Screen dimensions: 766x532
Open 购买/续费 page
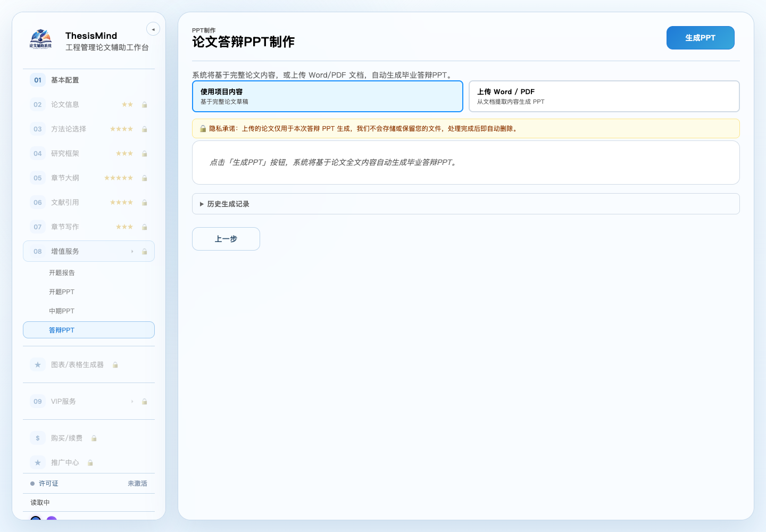pyautogui.click(x=89, y=438)
